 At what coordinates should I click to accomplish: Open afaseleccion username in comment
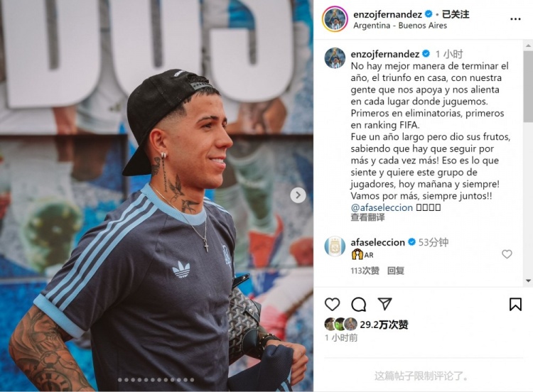coord(377,242)
